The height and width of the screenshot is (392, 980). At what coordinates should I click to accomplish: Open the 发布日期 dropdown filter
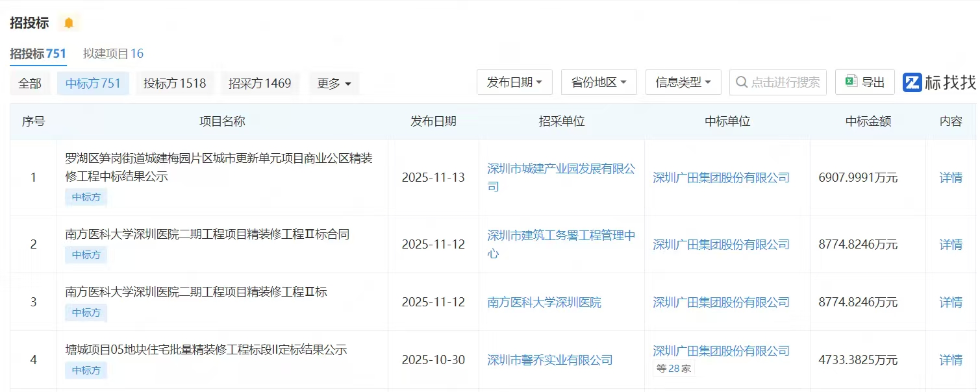coord(514,82)
